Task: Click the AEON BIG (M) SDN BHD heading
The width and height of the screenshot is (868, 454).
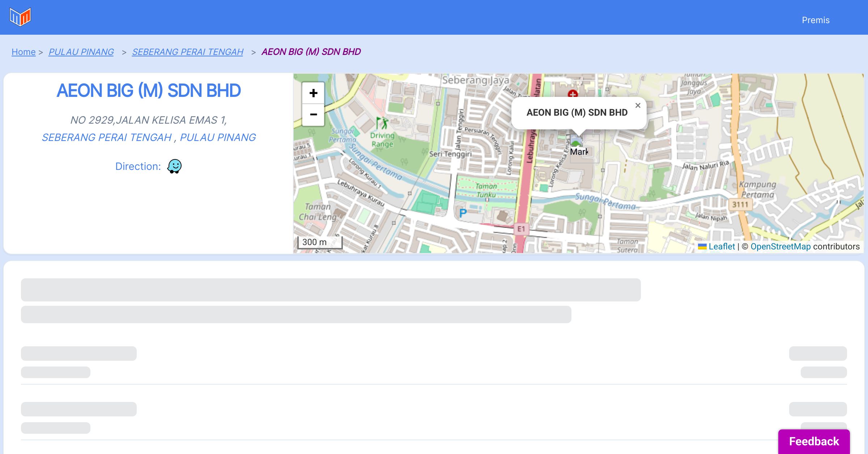Action: pos(149,90)
